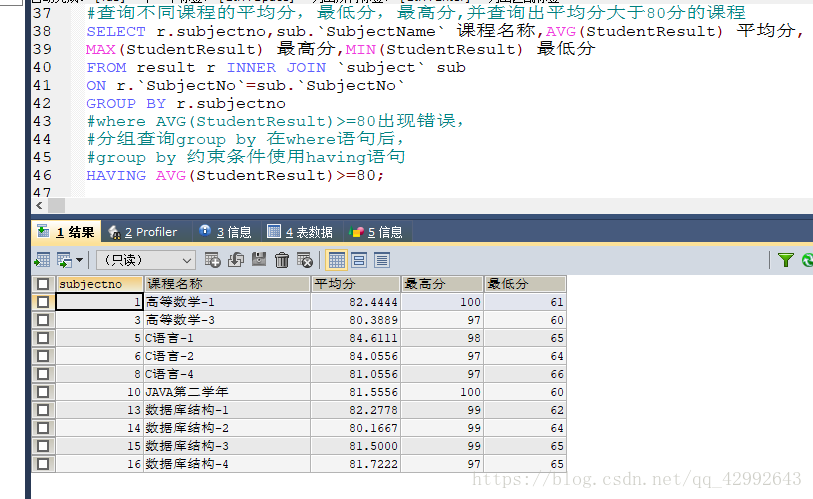
Task: Check the row checkbox for 数据库结构-3
Action: click(43, 446)
